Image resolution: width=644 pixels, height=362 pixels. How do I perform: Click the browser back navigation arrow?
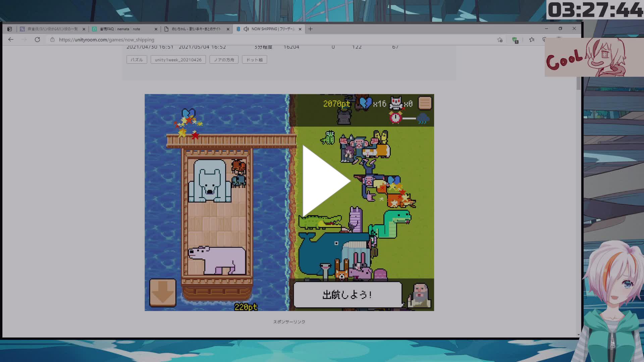[11, 40]
